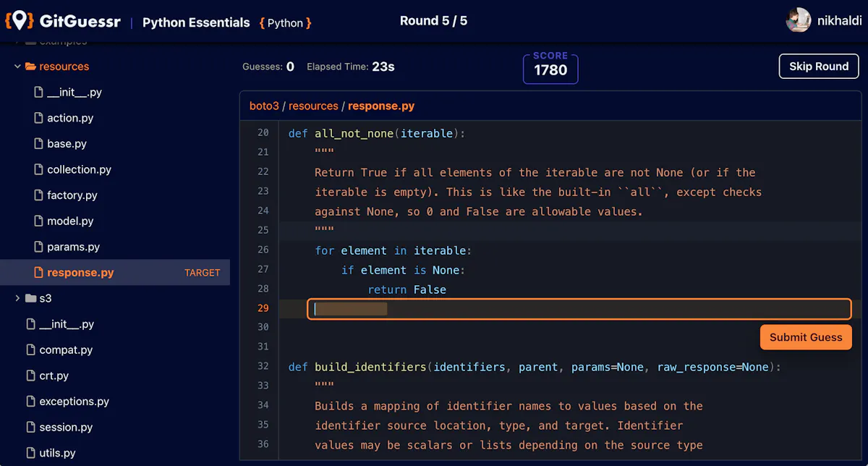Click the SCORE 1780 badge
This screenshot has width=868, height=466.
(x=550, y=67)
